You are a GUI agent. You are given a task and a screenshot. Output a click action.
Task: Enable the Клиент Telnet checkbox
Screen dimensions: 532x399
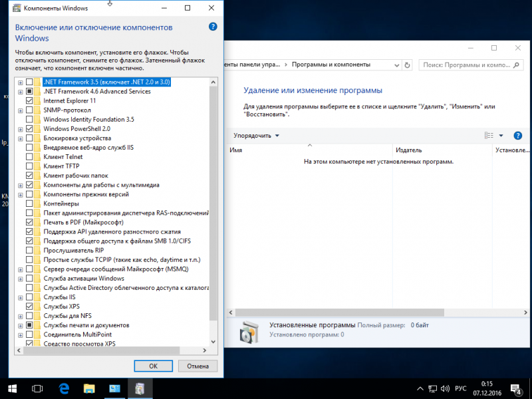(x=29, y=157)
